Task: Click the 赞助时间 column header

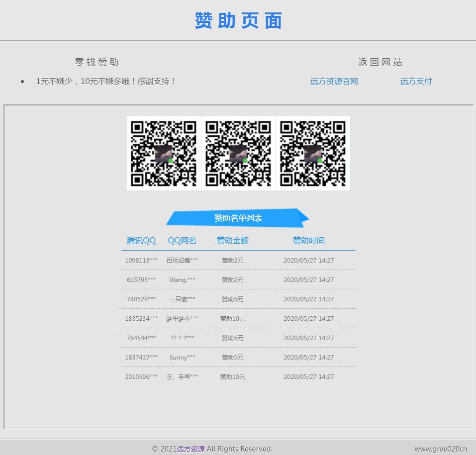Action: tap(308, 241)
